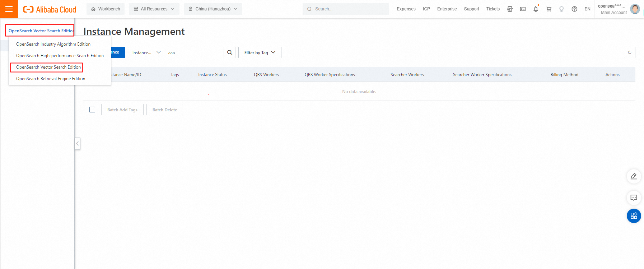Image resolution: width=644 pixels, height=269 pixels.
Task: Open the Support menu
Action: 471,9
